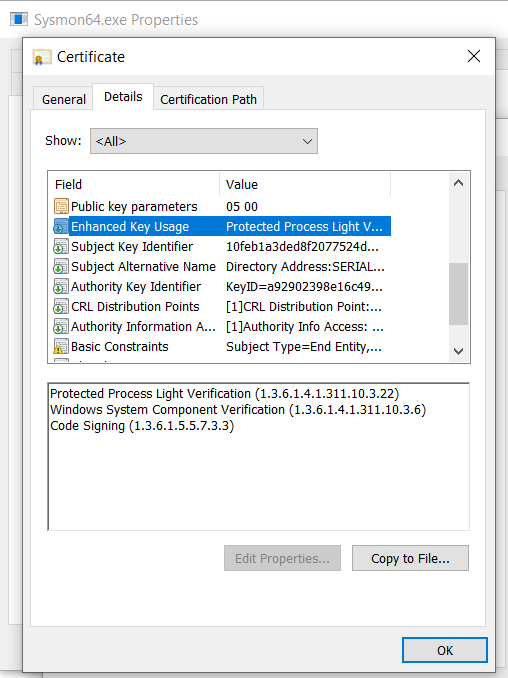This screenshot has height=678, width=508.
Task: Click the disabled Edit Properties button
Action: coord(282,558)
